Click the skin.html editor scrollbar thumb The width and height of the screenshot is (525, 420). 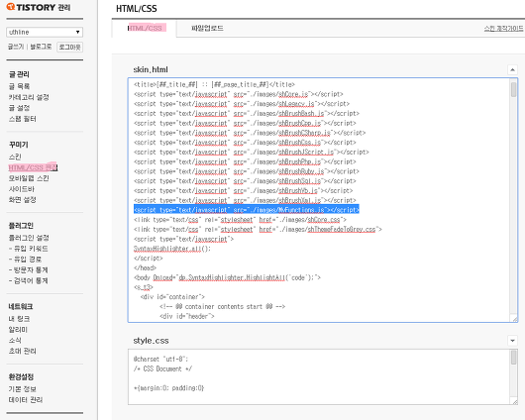(514, 89)
